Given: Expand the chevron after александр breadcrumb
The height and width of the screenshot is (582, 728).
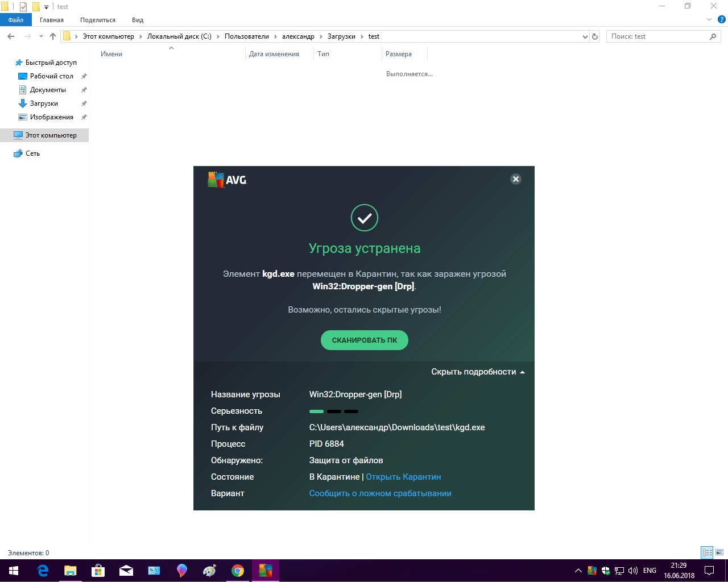Looking at the screenshot, I should pos(321,36).
